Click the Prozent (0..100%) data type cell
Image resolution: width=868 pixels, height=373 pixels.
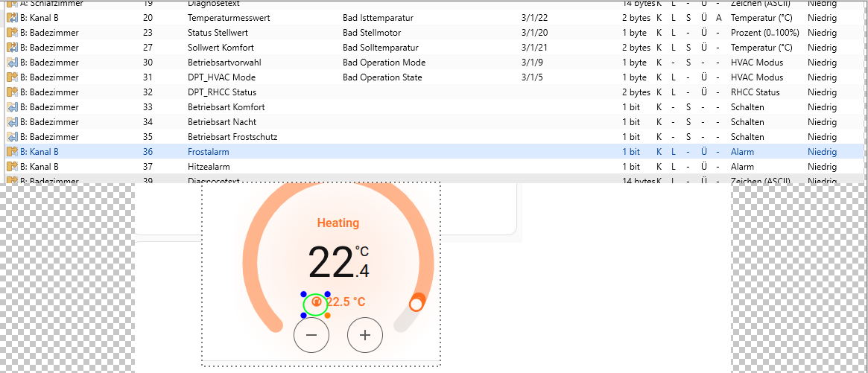(x=764, y=33)
